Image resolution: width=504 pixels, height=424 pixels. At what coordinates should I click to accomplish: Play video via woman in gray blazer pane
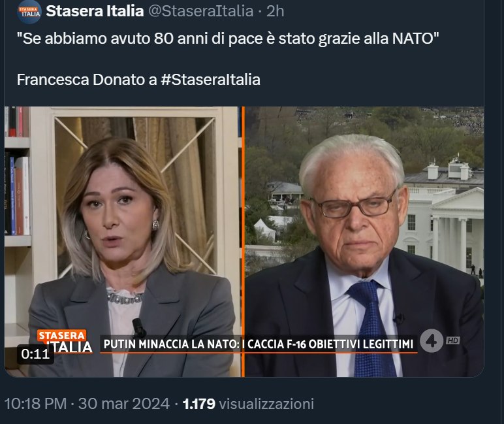pyautogui.click(x=123, y=241)
